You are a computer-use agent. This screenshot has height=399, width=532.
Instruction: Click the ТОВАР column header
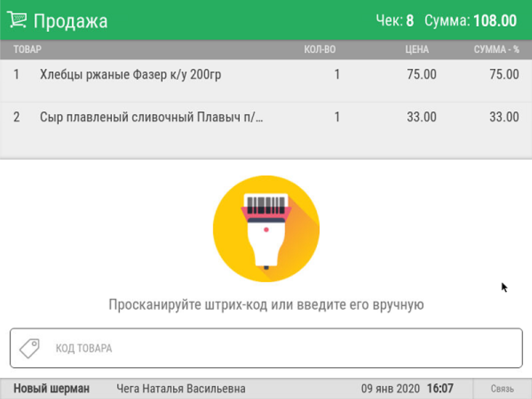[x=27, y=50]
